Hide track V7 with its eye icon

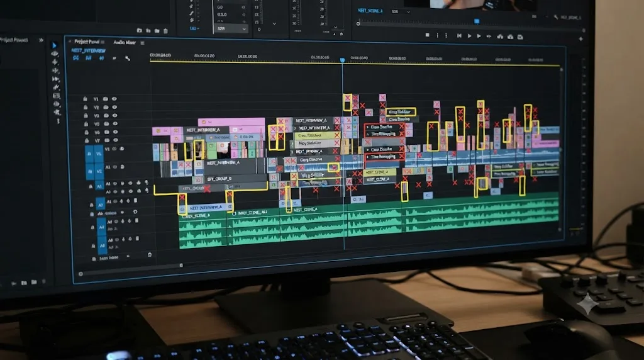point(115,140)
